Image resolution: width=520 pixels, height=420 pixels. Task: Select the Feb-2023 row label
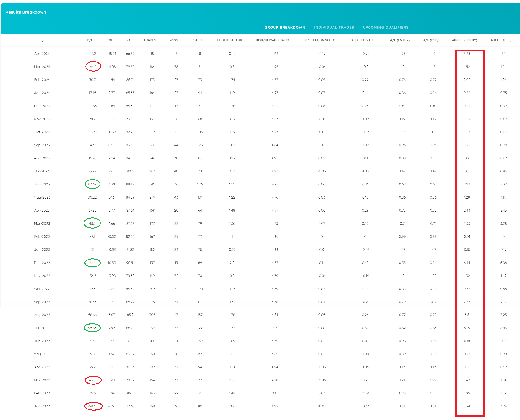tap(42, 237)
